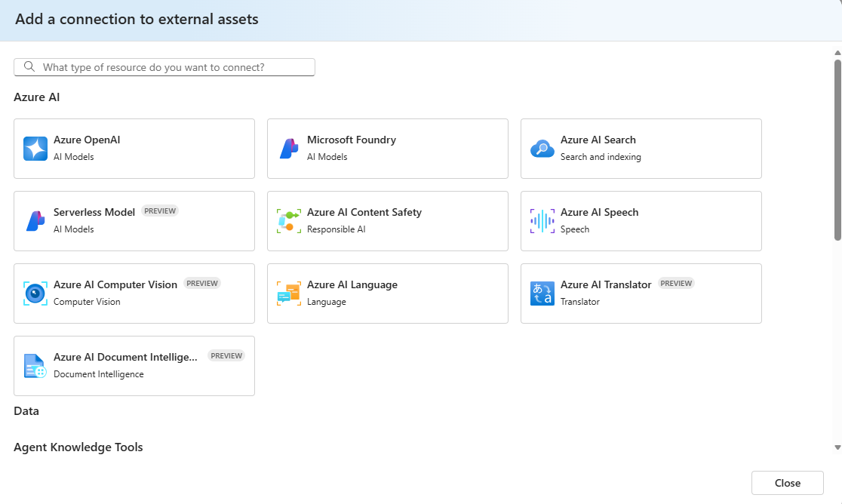Click PREVIEW badge on Serverless Model

(160, 211)
